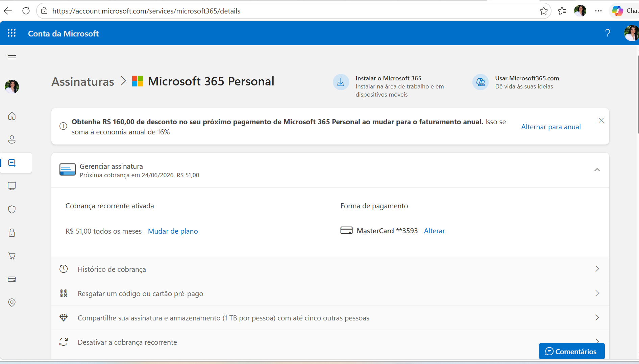Toggle the hamburger navigation menu
This screenshot has height=364, width=639.
12,57
